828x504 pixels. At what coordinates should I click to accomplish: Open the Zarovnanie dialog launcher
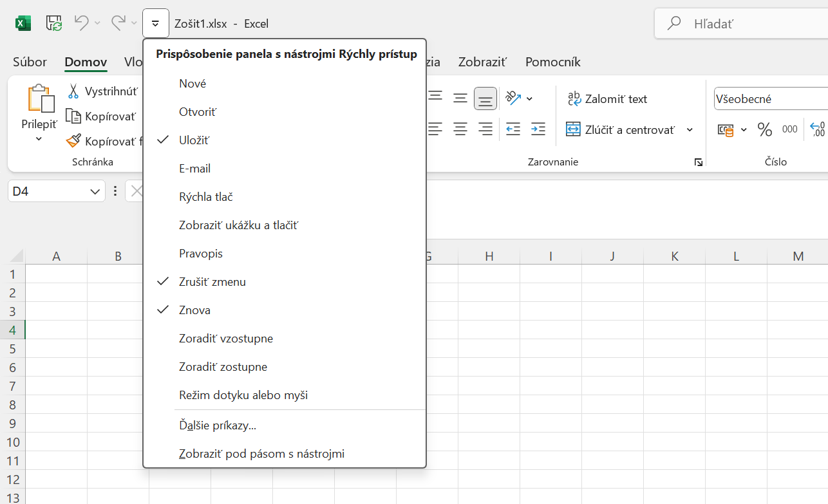pos(699,162)
